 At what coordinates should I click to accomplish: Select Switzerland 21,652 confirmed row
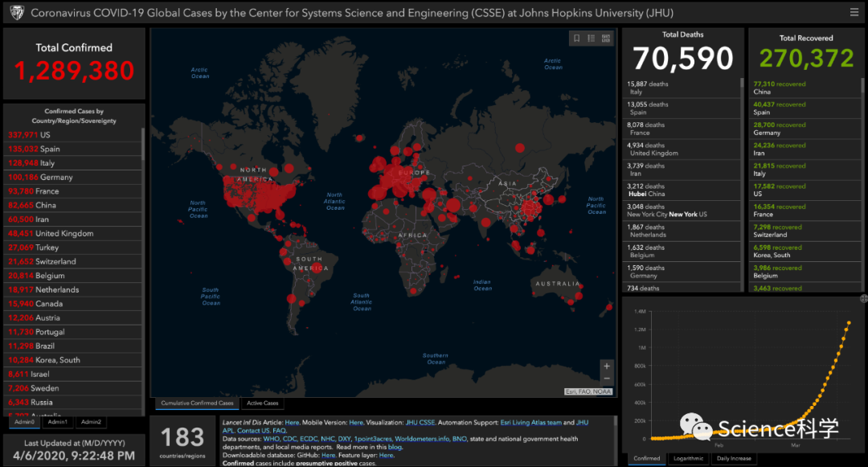[x=73, y=261]
